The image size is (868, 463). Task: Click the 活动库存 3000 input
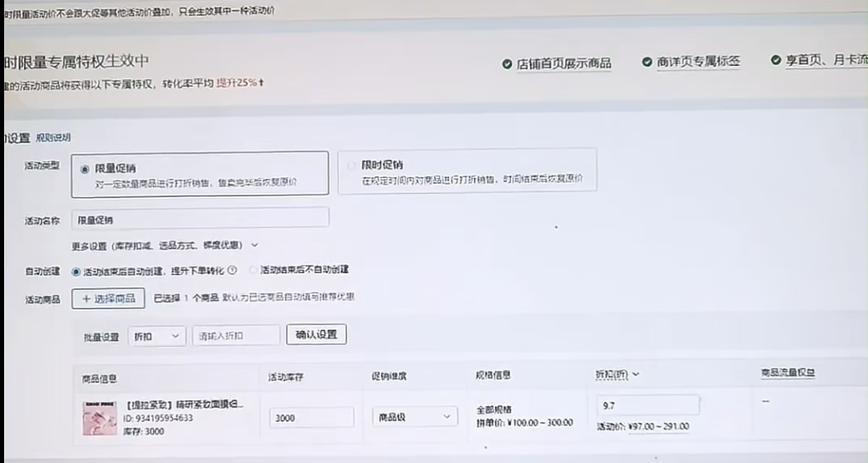tap(312, 418)
